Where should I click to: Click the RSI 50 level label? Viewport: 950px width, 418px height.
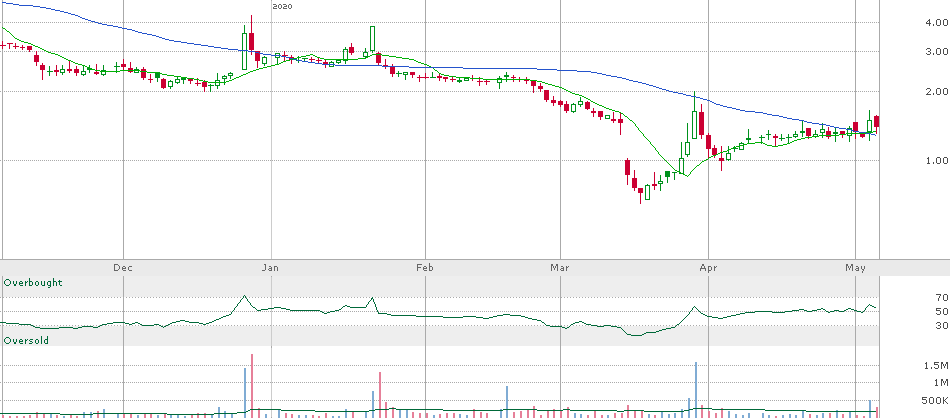[942, 311]
